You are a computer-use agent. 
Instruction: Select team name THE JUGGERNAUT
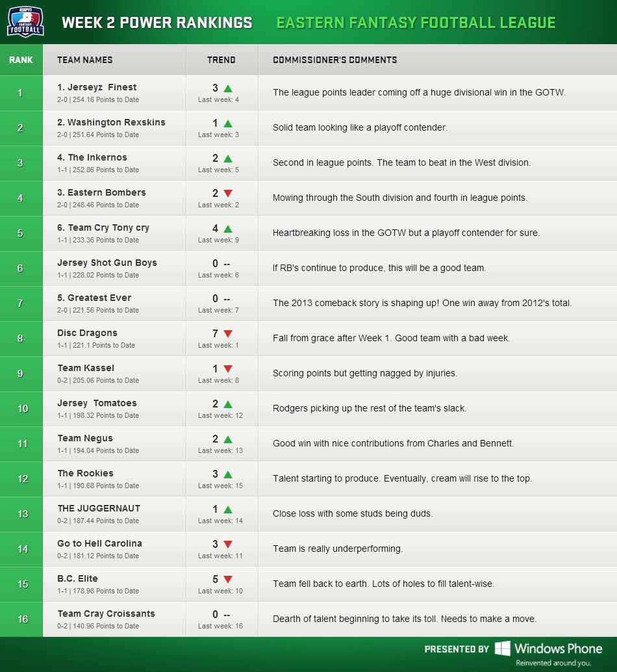pos(99,509)
